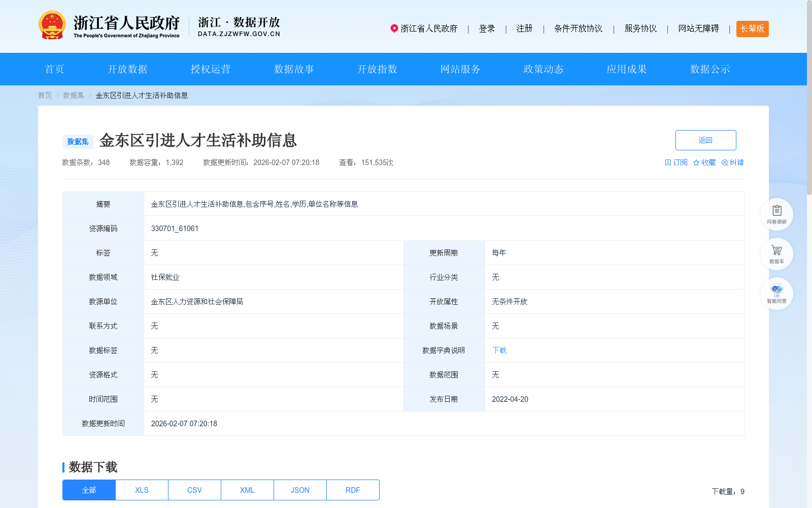The image size is (812, 508).
Task: Click the resource code 330701_61061
Action: click(175, 229)
